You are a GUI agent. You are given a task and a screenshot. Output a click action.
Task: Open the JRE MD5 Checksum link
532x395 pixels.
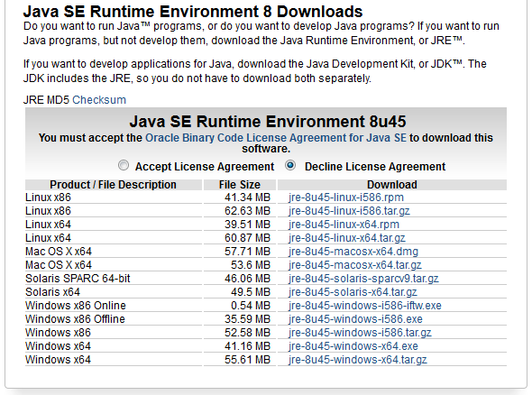99,100
